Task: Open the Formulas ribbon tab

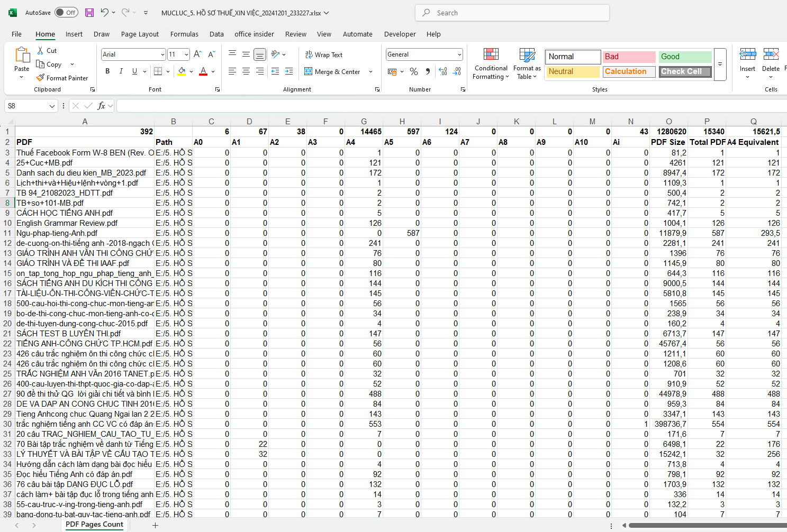Action: tap(184, 34)
